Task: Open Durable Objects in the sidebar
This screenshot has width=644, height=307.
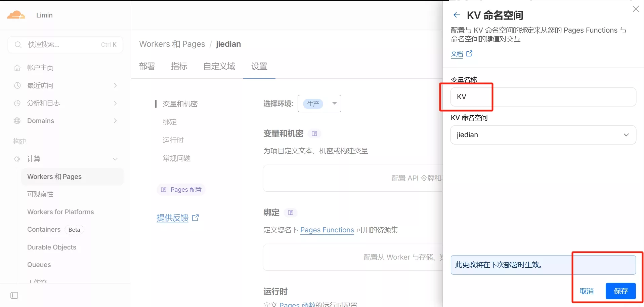Action: [52, 247]
